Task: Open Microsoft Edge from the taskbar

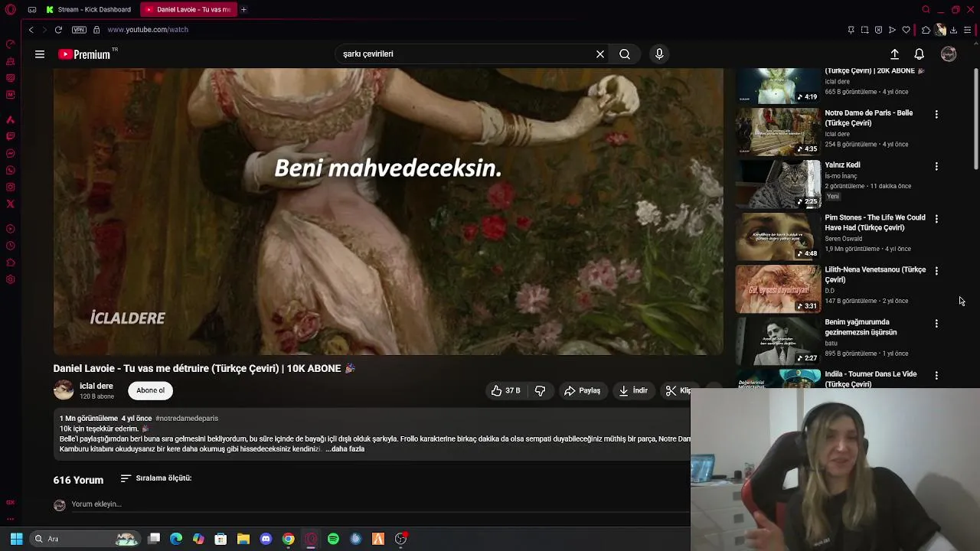Action: pos(176,539)
